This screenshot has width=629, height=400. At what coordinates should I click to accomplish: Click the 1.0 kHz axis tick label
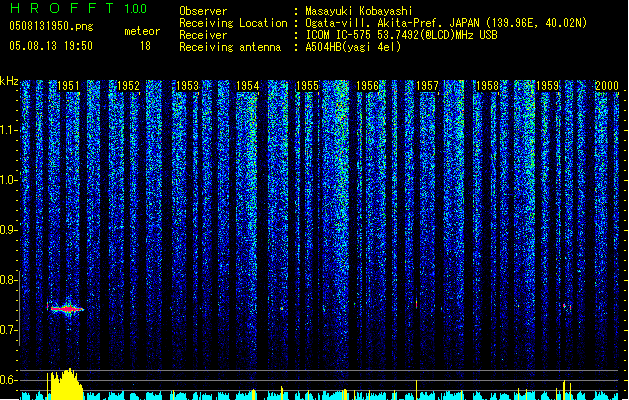[7, 180]
